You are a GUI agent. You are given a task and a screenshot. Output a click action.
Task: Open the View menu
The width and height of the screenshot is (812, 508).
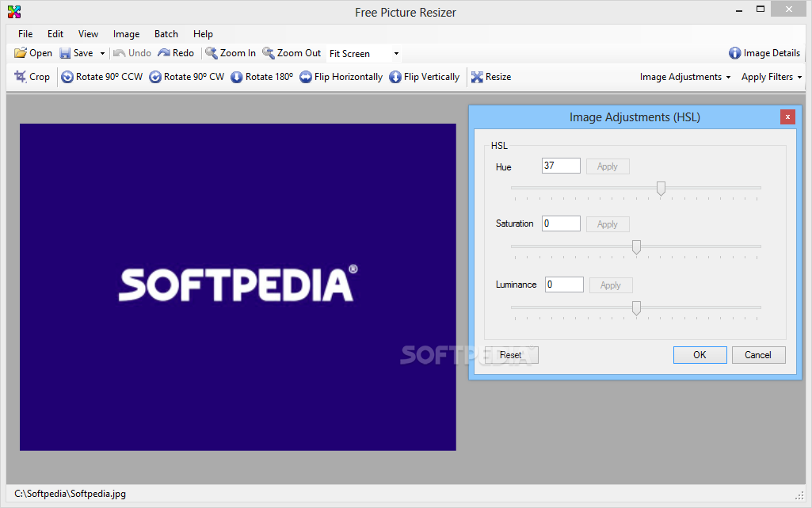[88, 33]
